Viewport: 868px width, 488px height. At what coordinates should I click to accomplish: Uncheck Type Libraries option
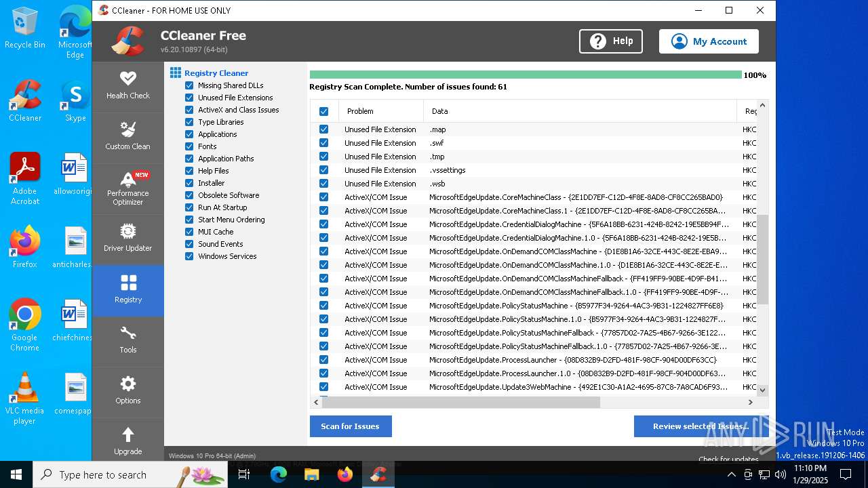189,122
